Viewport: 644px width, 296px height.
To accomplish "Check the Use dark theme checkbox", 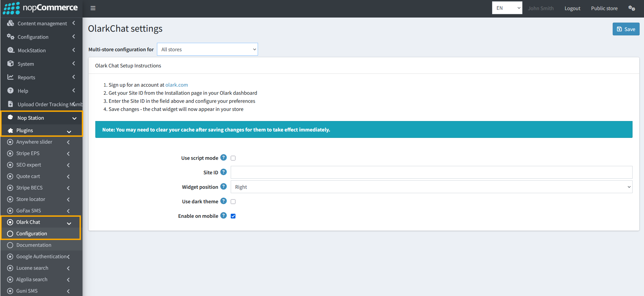I will tap(233, 202).
